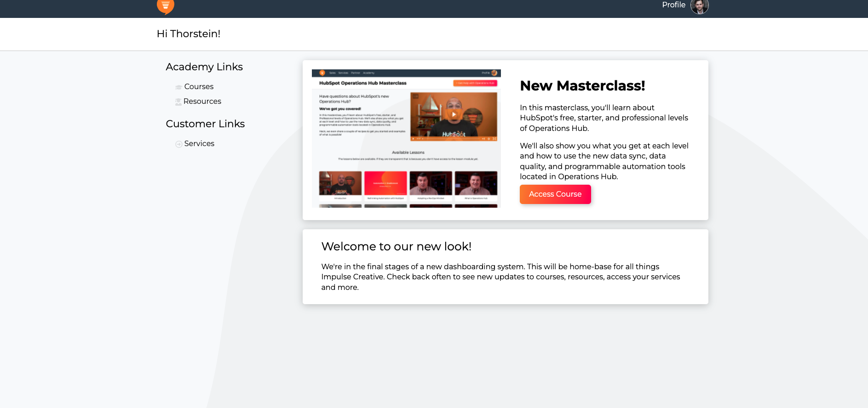Open the Operations Hub Masterclass preview thumbnail
The image size is (868, 408).
pos(406,138)
